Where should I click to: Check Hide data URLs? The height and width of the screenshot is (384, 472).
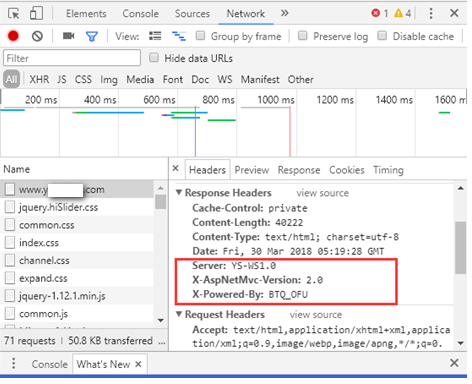(154, 58)
